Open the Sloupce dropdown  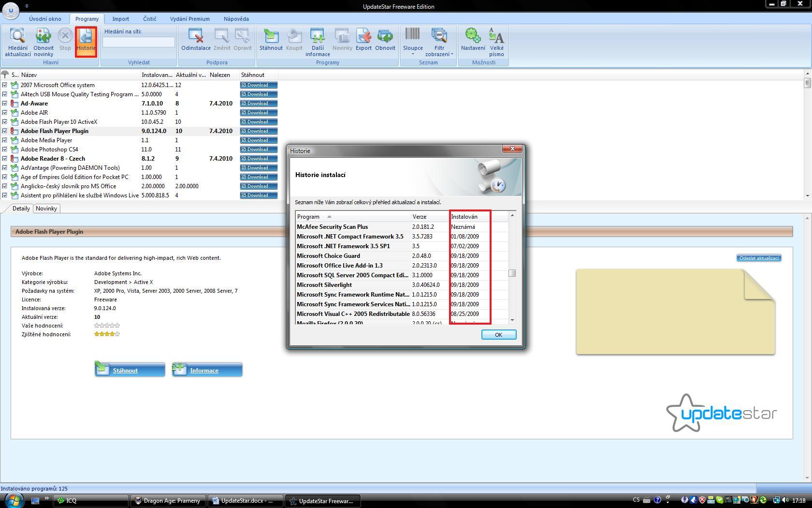click(x=413, y=42)
